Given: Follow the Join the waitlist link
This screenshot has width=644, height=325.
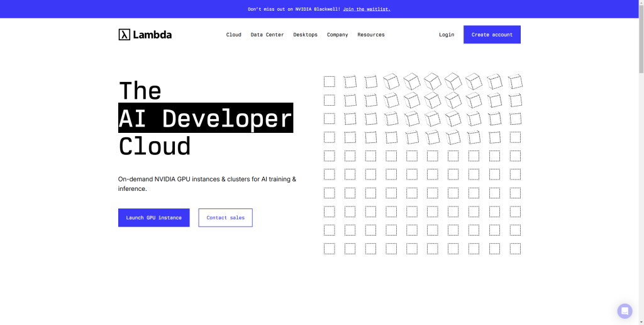Looking at the screenshot, I should (x=367, y=9).
